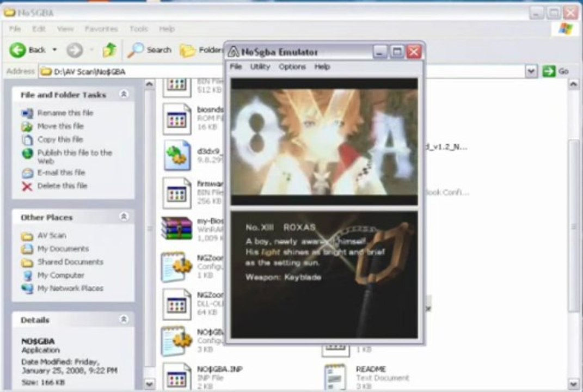This screenshot has height=392, width=583.
Task: Open the Explorer Tools menu
Action: [138, 29]
